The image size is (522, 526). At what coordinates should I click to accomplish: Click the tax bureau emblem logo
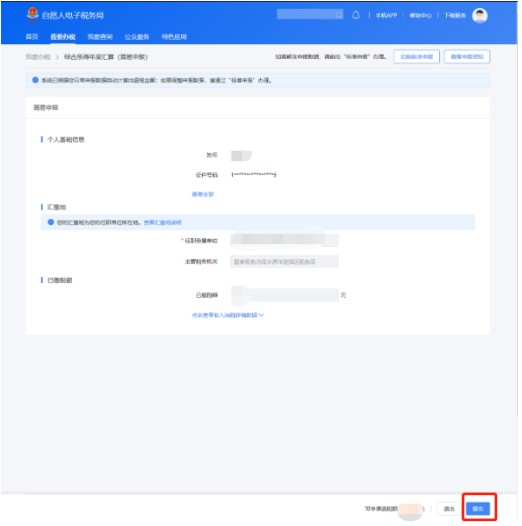pos(33,15)
